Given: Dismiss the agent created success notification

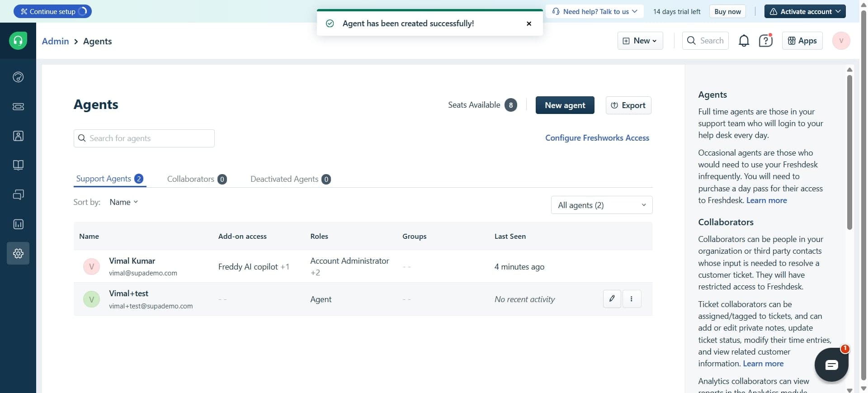Looking at the screenshot, I should (529, 24).
